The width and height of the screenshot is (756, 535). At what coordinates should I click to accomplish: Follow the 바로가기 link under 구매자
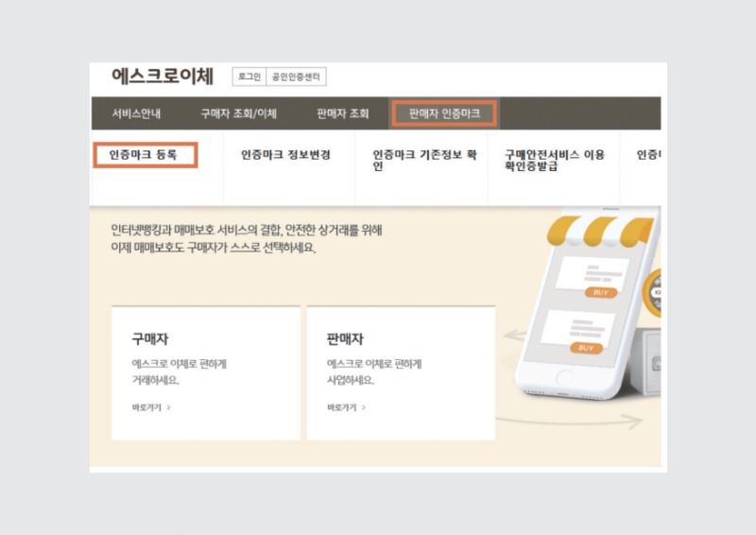click(151, 407)
